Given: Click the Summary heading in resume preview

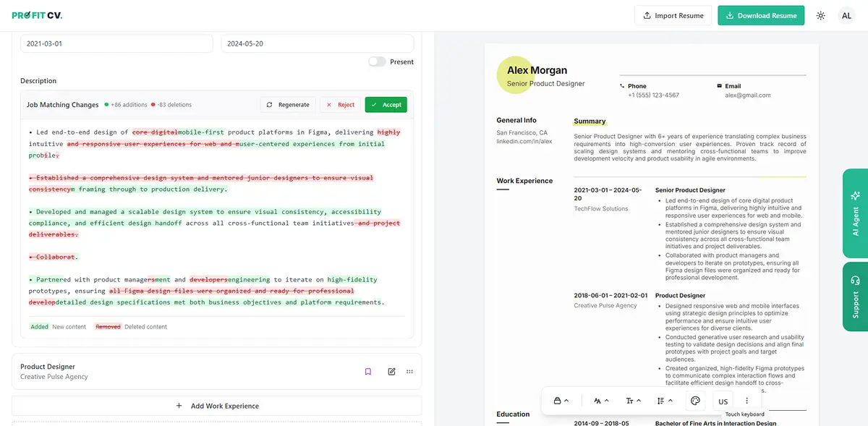Looking at the screenshot, I should pyautogui.click(x=590, y=121).
